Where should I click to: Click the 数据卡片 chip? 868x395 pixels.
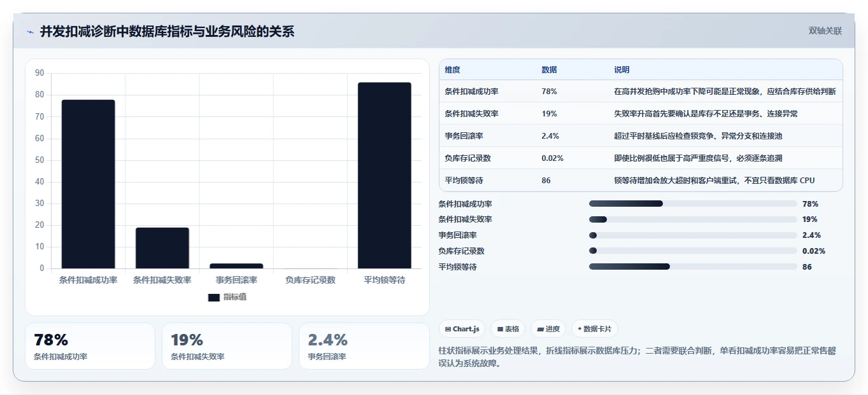point(595,329)
